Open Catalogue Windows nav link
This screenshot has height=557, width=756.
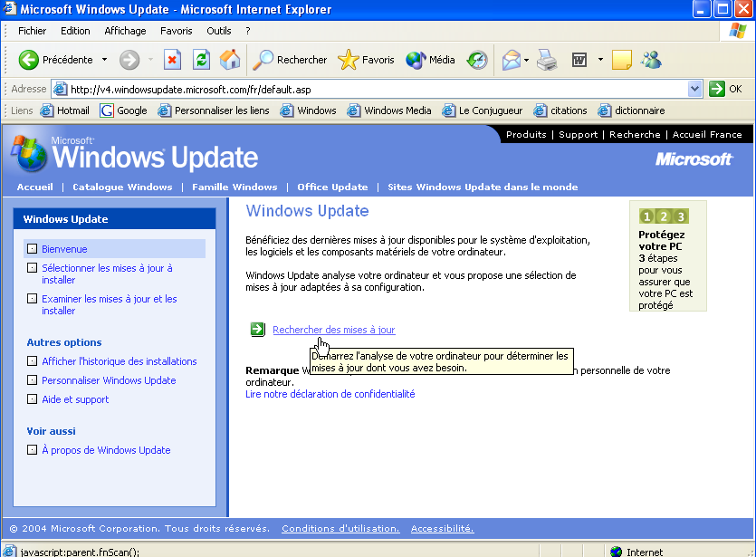pyautogui.click(x=122, y=187)
